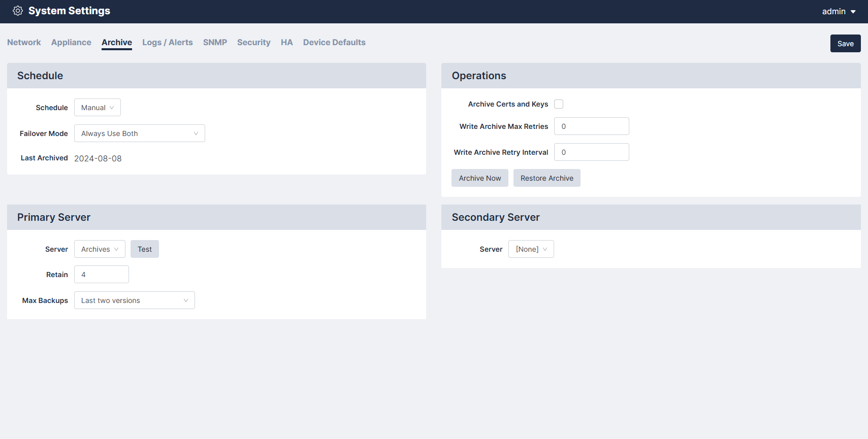Open the Max Backups dropdown

click(134, 300)
